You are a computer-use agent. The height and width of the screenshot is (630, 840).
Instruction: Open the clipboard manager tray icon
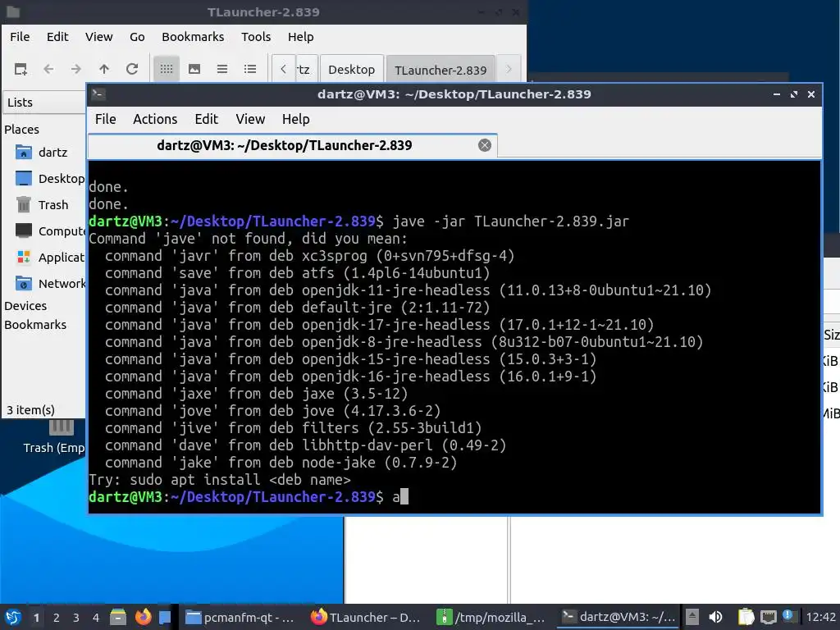[746, 617]
